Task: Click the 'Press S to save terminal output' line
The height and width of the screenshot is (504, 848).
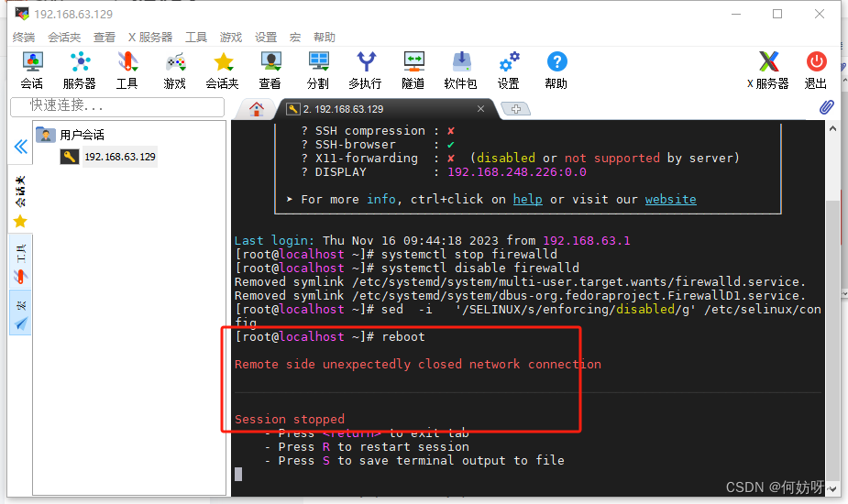Action: tap(414, 461)
